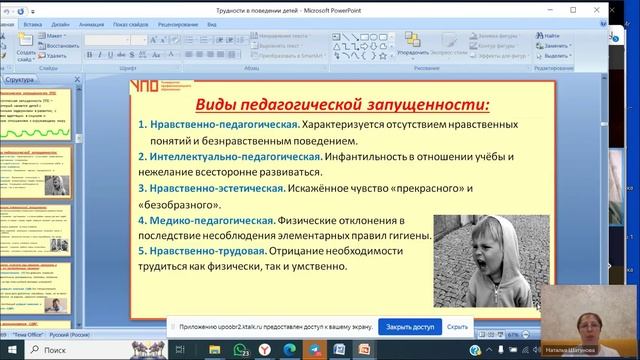Screen dimensions: 640x360
Task: Open Направление текста dropdown
Action: 280,36
